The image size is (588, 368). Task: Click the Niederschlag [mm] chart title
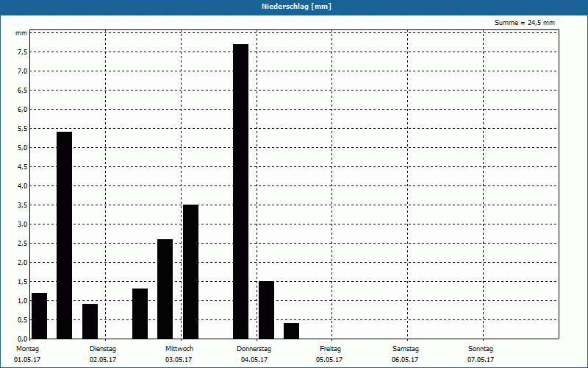pyautogui.click(x=296, y=7)
